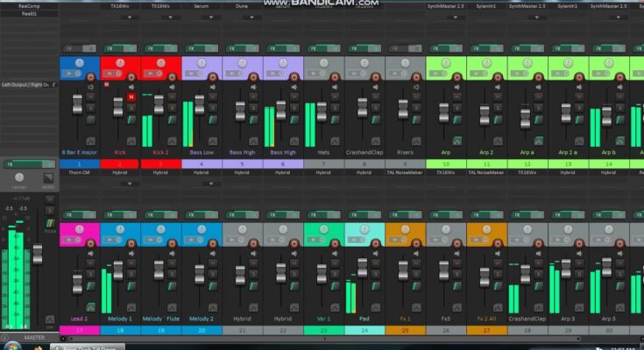Click the MASTER label button
Image resolution: width=644 pixels, height=350 pixels.
click(x=35, y=337)
